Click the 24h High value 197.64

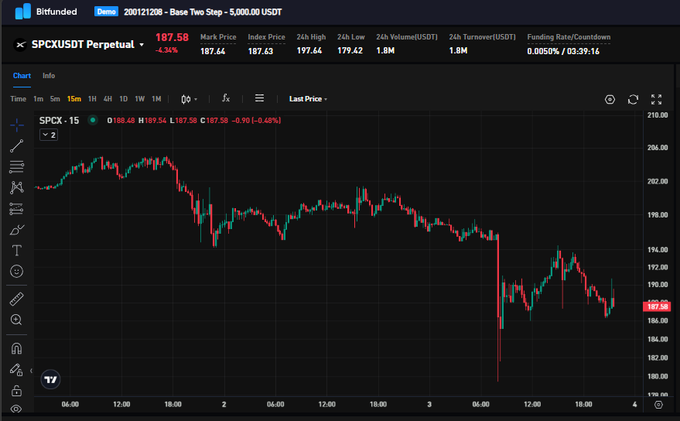click(x=309, y=51)
